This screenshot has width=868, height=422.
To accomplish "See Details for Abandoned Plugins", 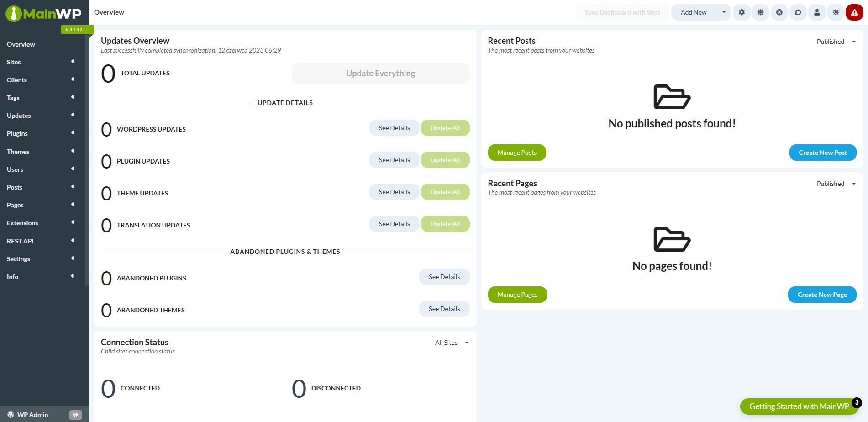I will pos(444,277).
